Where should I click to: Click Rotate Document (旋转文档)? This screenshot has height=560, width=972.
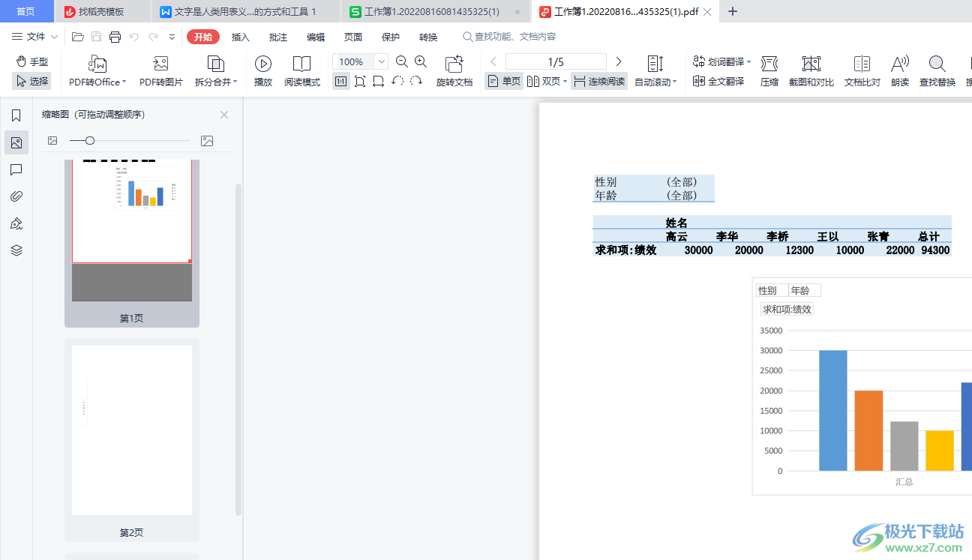click(454, 71)
